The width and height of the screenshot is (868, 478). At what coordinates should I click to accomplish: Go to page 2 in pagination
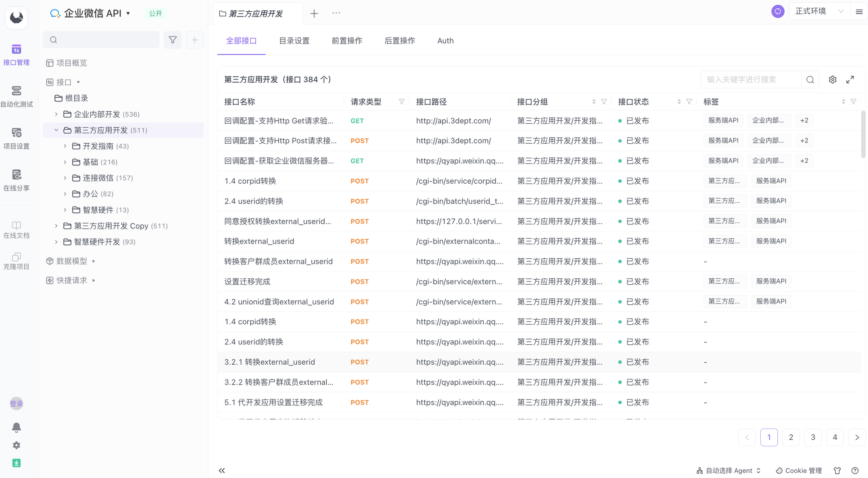click(791, 437)
